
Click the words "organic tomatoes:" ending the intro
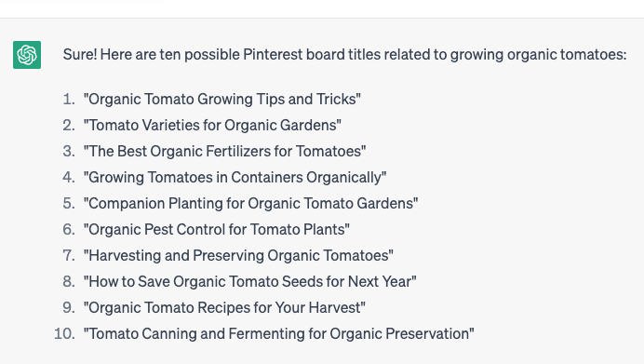coord(567,55)
